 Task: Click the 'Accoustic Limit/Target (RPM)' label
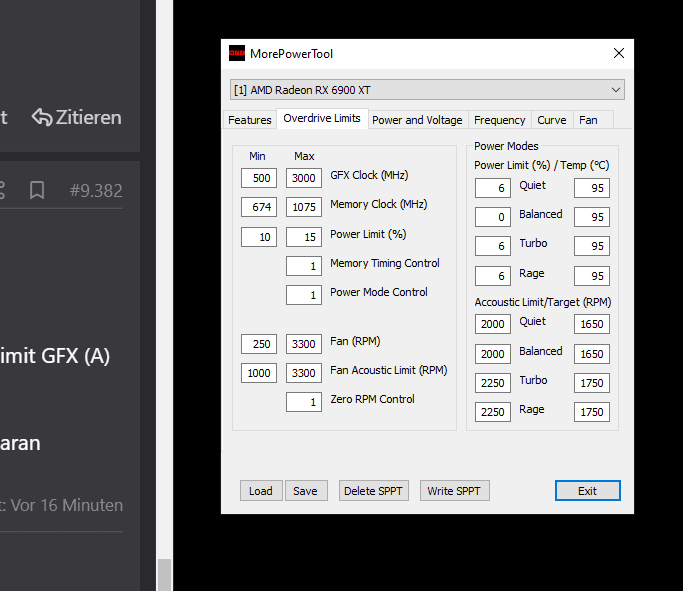(543, 302)
